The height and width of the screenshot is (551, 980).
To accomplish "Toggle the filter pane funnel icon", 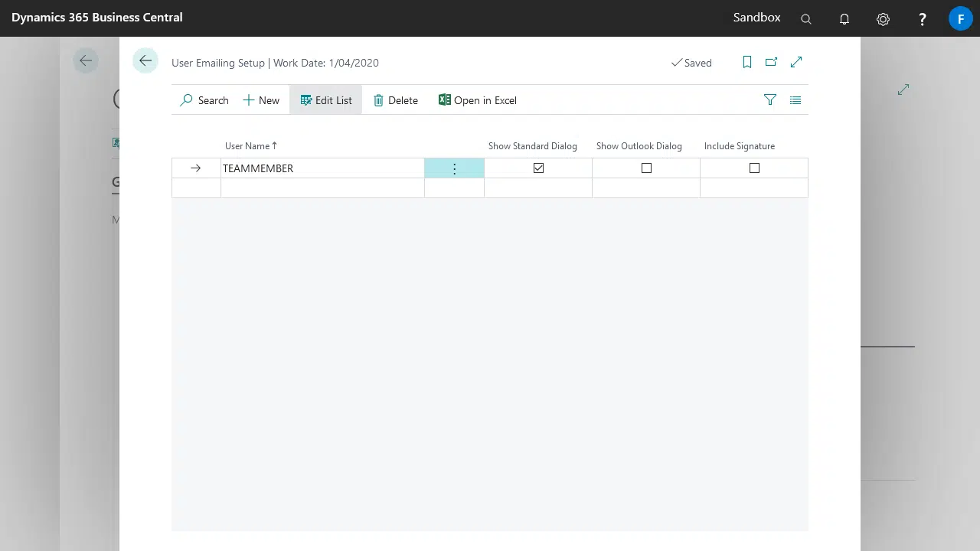I will click(770, 100).
